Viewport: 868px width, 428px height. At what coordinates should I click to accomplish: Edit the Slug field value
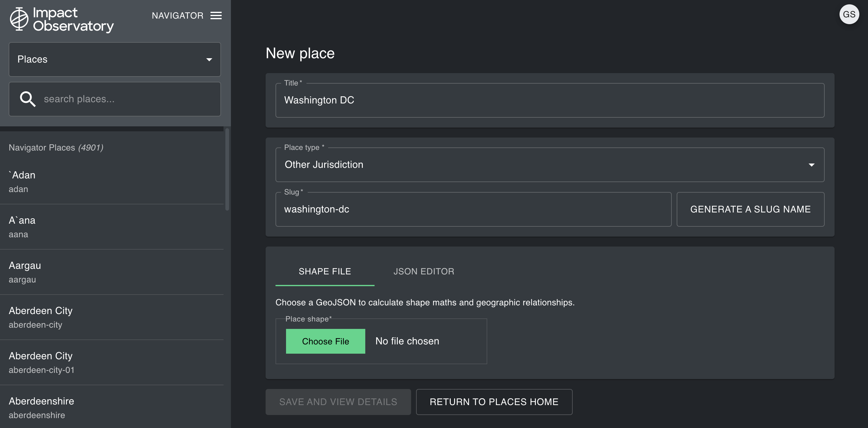[x=473, y=209]
